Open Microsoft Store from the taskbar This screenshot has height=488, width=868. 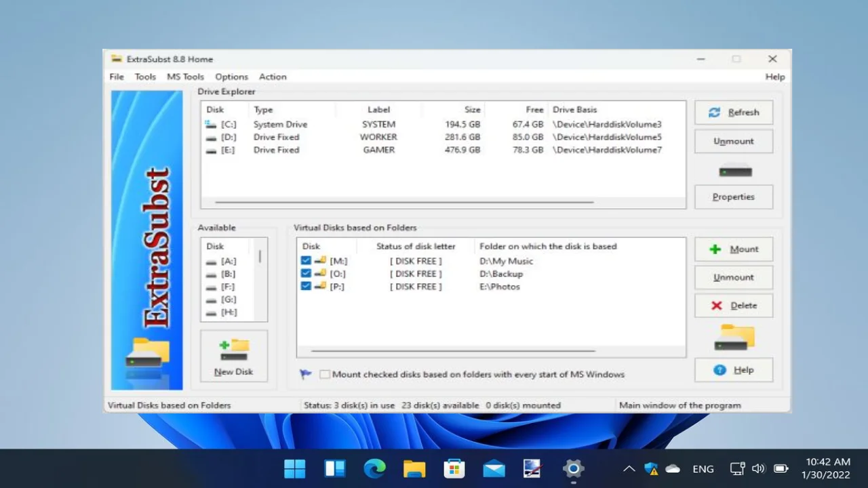click(x=454, y=468)
